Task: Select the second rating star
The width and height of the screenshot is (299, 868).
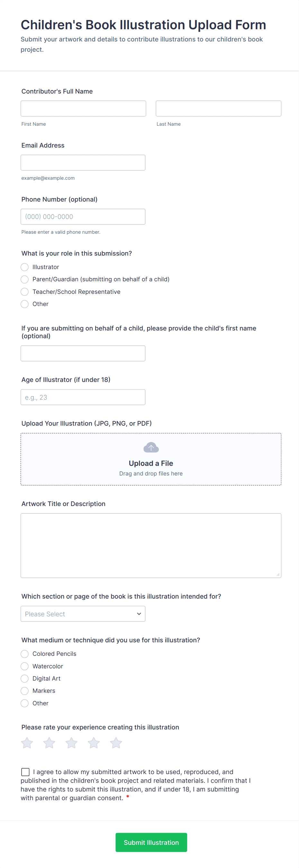Action: click(x=49, y=743)
